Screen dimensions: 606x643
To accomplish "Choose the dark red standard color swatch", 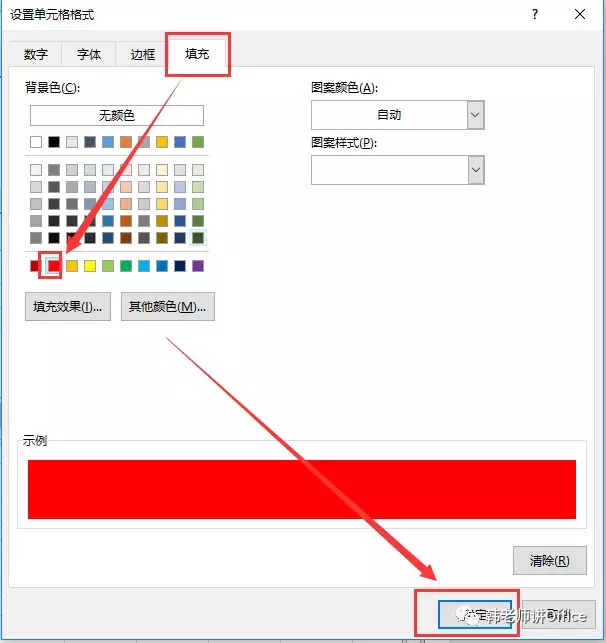I will pos(35,266).
